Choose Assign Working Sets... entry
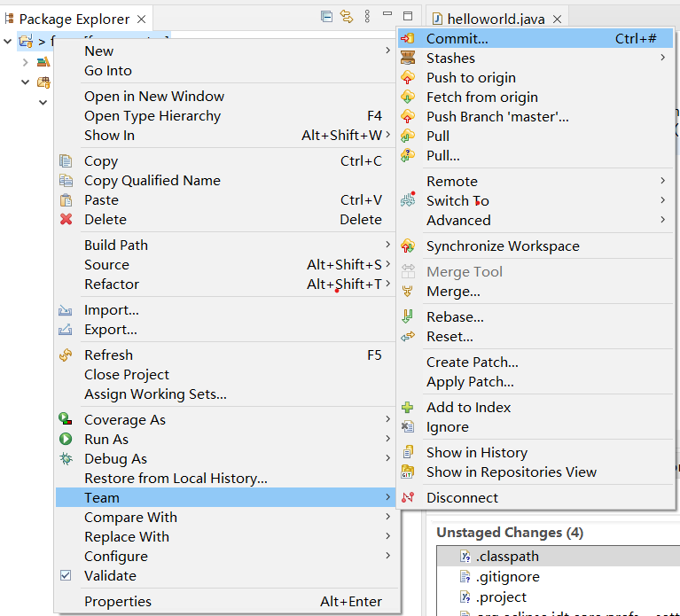 225,394
